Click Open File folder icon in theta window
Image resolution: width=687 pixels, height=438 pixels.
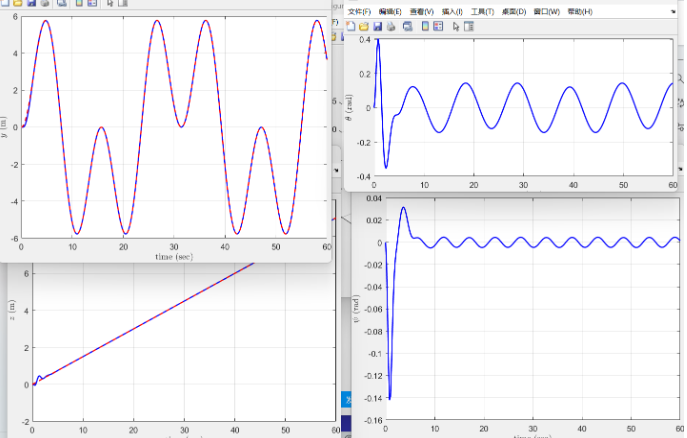[x=364, y=27]
